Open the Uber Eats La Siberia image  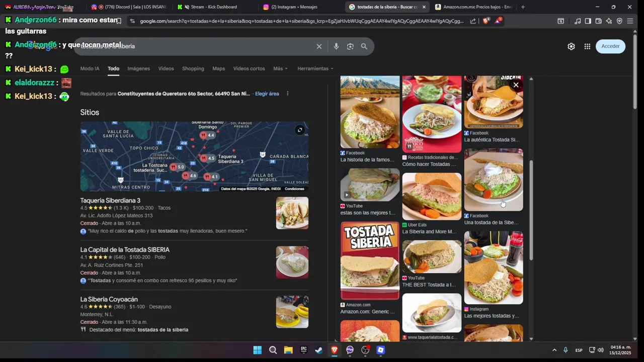tap(432, 197)
